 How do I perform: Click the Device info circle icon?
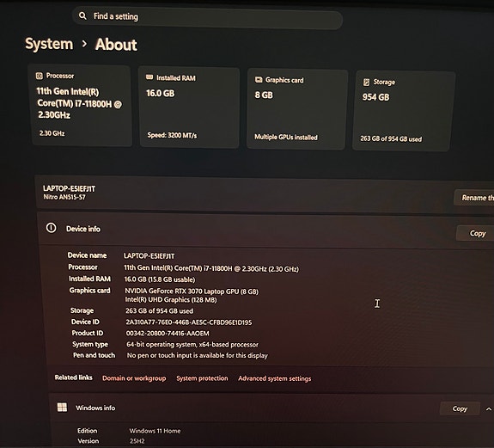coord(51,228)
